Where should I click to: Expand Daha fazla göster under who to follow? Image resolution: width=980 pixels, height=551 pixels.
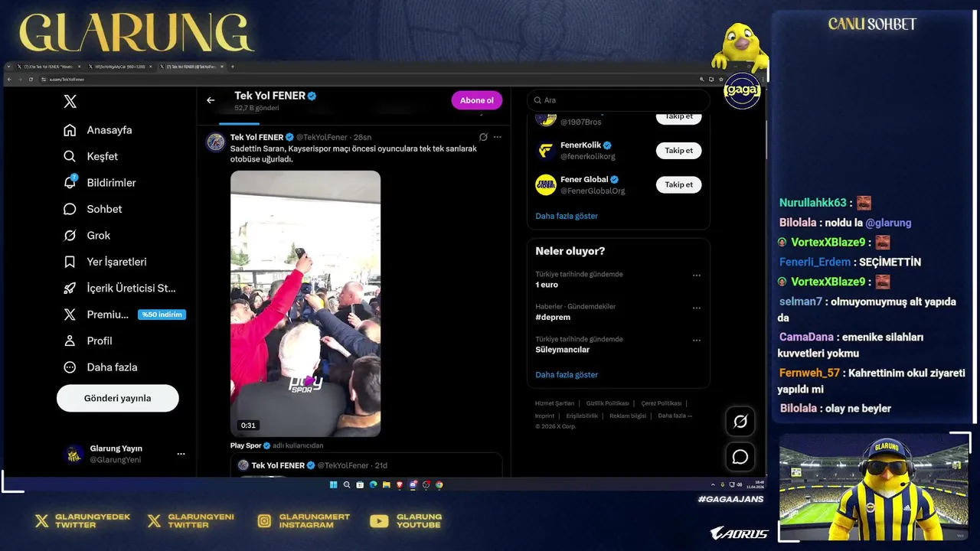click(x=567, y=216)
